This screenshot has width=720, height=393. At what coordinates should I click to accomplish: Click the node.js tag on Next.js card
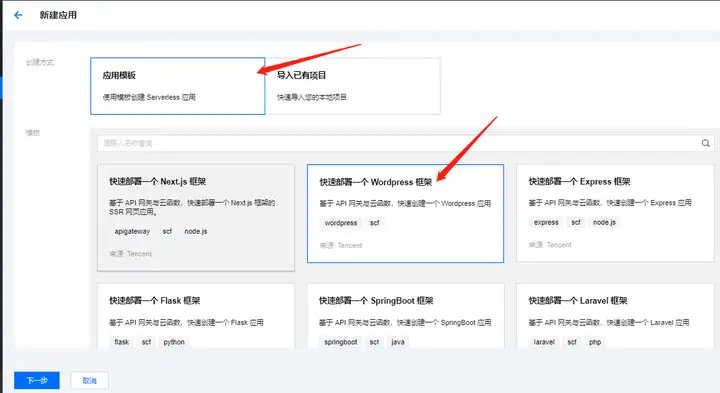196,231
